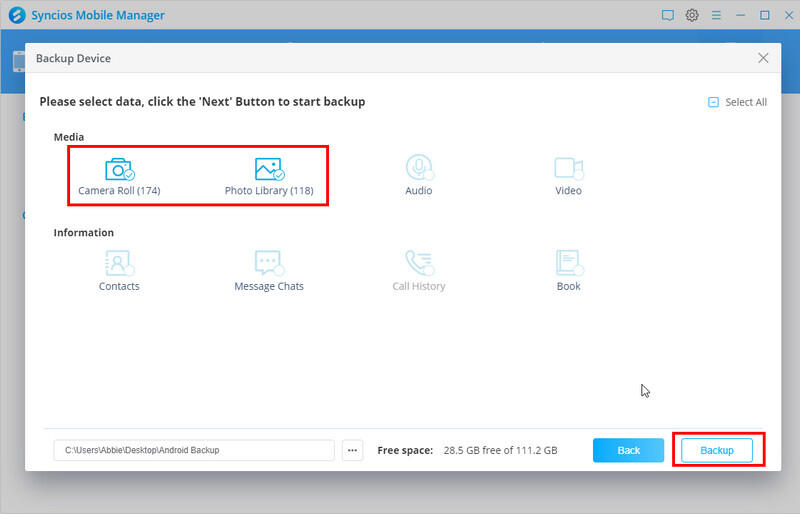
Task: Click the 'Message Chats' label
Action: 269,286
